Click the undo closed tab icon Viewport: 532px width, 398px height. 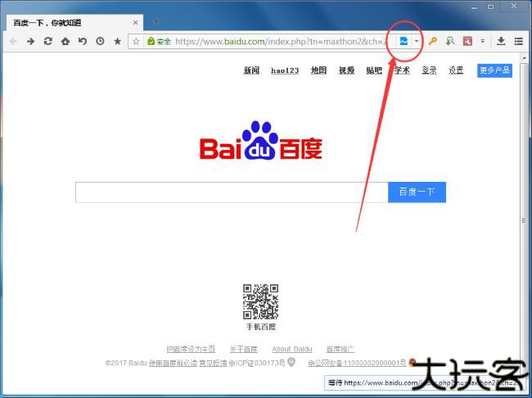tap(83, 42)
